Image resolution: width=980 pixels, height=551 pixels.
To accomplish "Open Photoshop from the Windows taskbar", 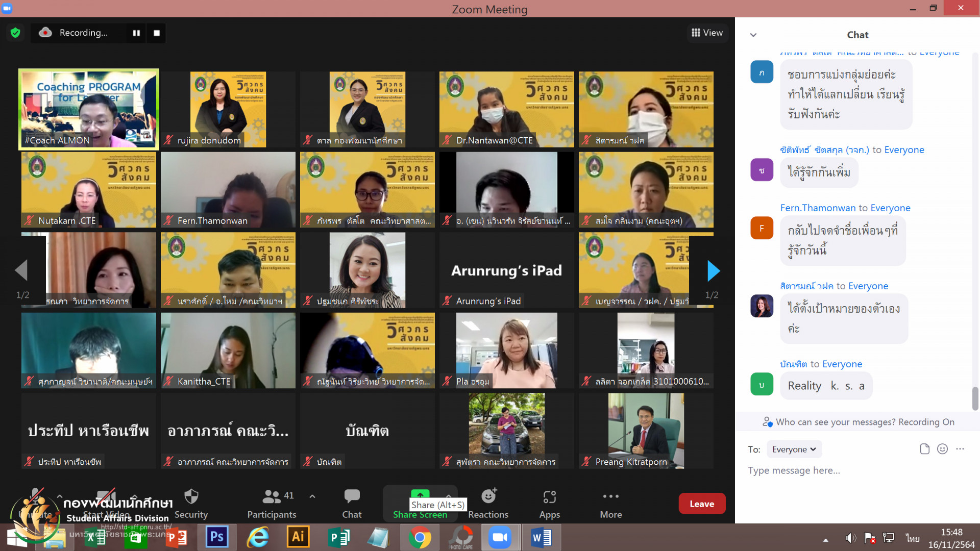I will pos(216,537).
